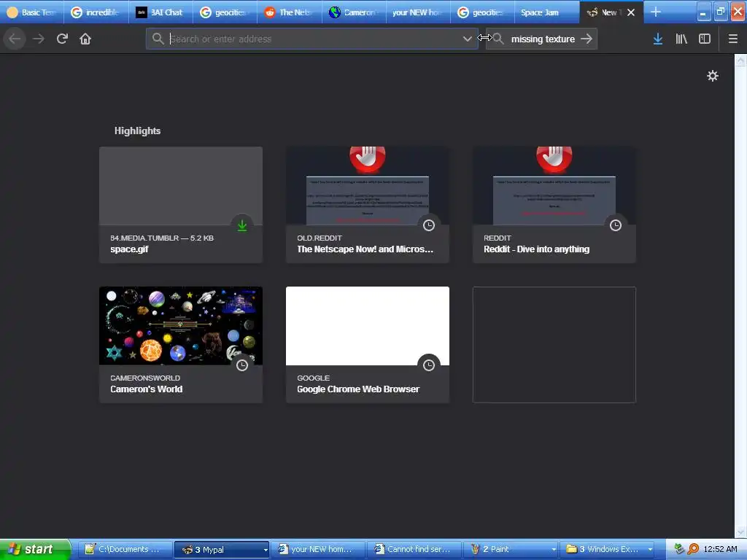
Task: Reload the current page
Action: (62, 39)
